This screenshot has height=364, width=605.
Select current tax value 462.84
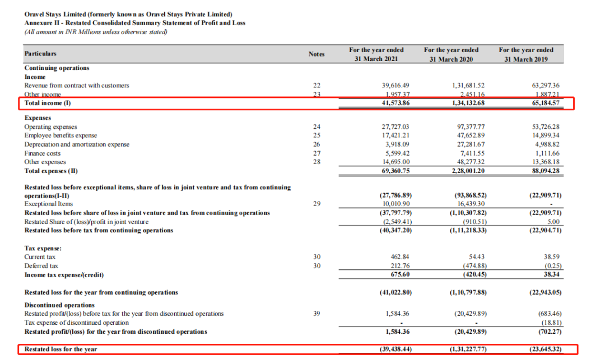(400, 257)
